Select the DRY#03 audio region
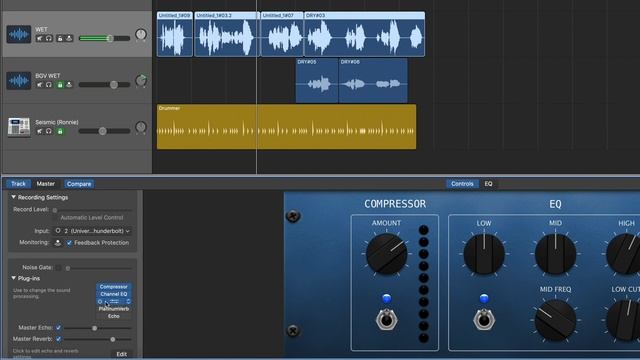The width and height of the screenshot is (640, 360). [364, 34]
